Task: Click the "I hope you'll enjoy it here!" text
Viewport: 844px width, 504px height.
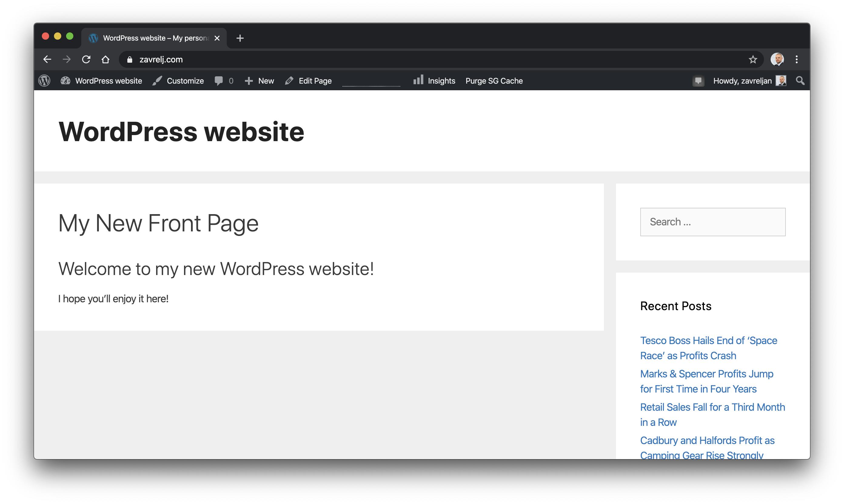Action: [x=113, y=299]
